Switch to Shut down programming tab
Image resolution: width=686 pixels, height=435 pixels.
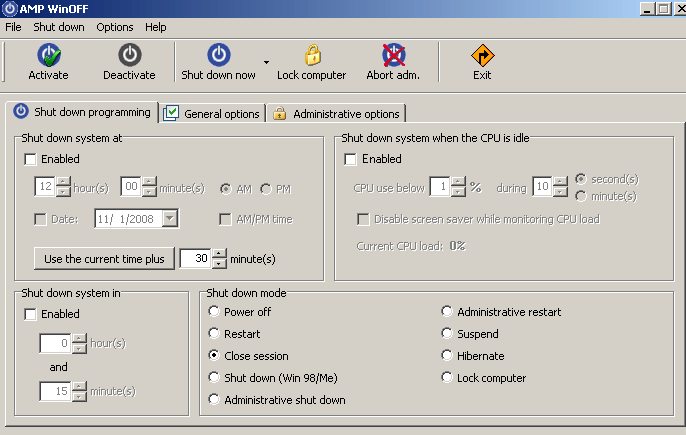[82, 112]
